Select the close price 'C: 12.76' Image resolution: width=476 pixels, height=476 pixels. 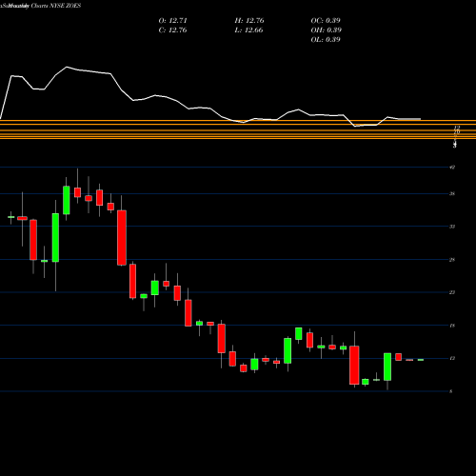pyautogui.click(x=172, y=30)
